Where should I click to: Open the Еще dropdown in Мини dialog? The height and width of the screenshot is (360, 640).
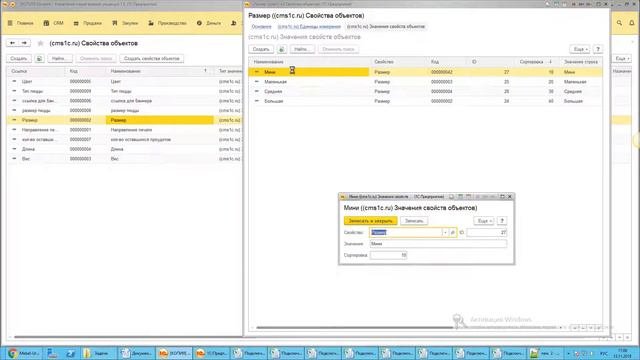point(484,221)
